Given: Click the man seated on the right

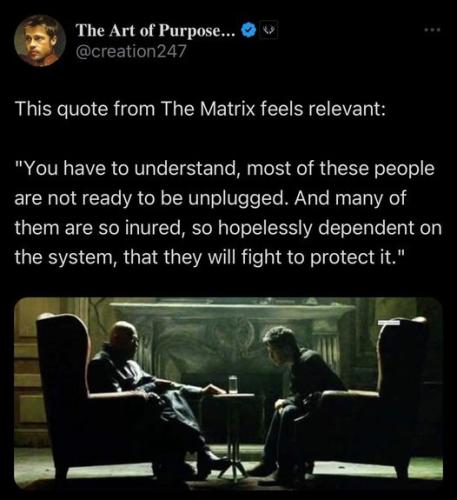Looking at the screenshot, I should 297,397.
